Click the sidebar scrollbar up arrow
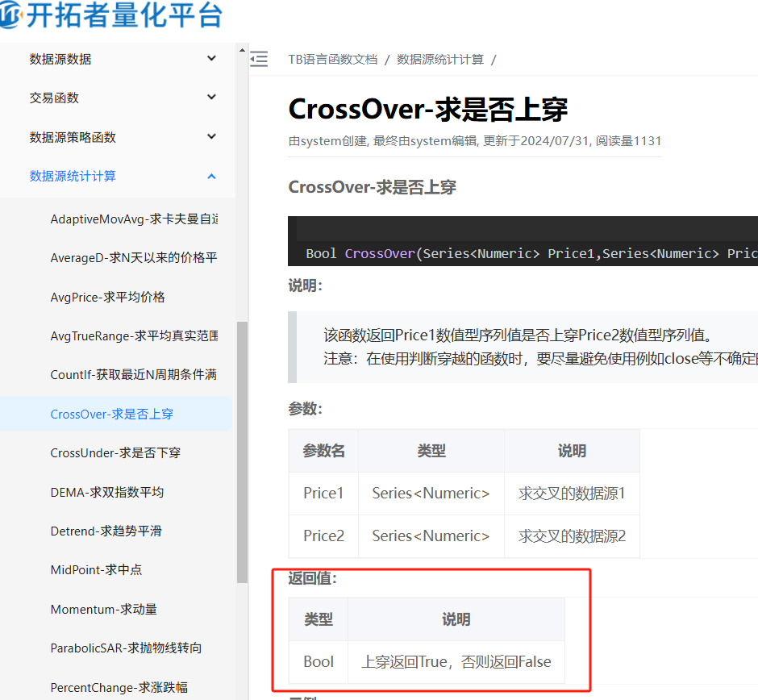 pyautogui.click(x=242, y=50)
